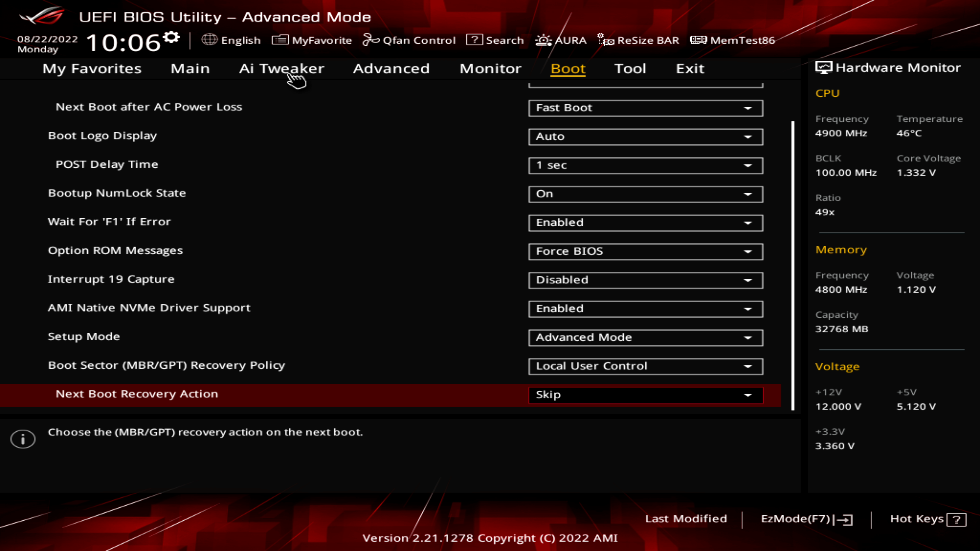Navigate to Advanced tab

tap(391, 68)
